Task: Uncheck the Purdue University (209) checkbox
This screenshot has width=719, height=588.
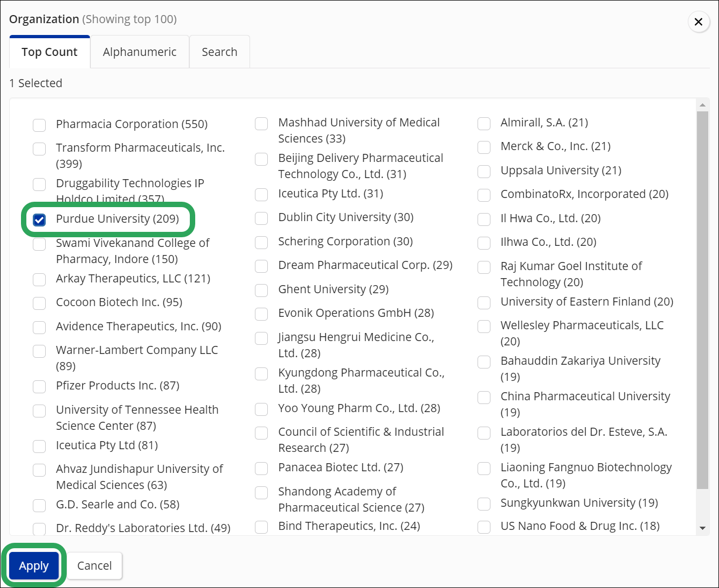Action: 39,219
